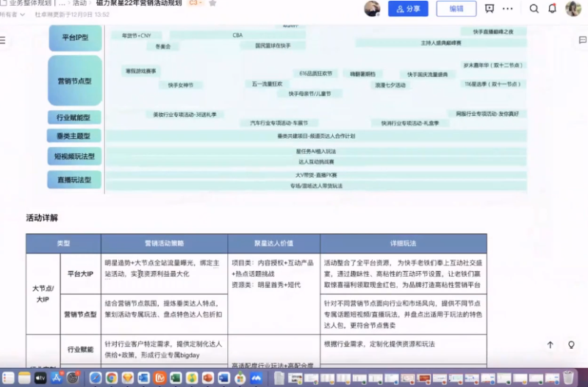The width and height of the screenshot is (588, 387).
Task: Go to 活动 breadcrumb folder
Action: click(79, 4)
